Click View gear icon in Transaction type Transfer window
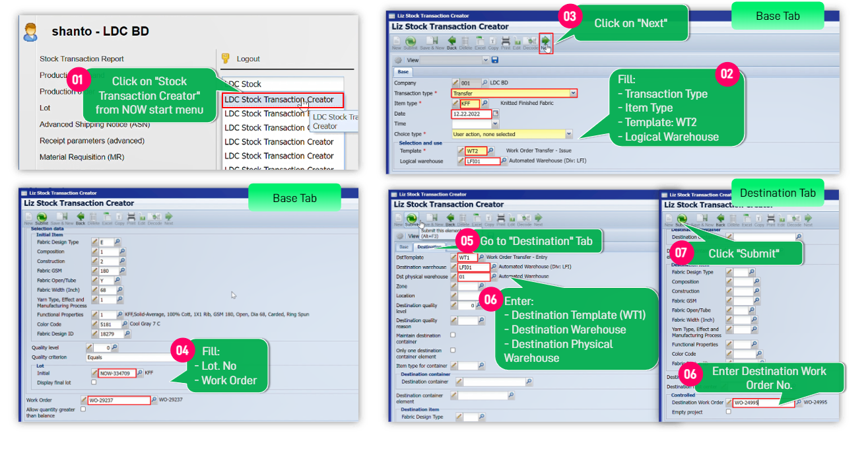The image size is (868, 449). click(399, 60)
